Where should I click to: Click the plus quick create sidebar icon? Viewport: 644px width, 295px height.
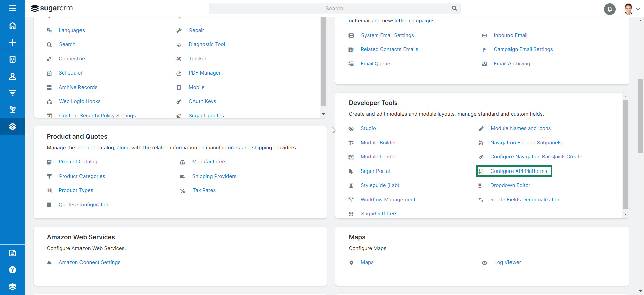pyautogui.click(x=12, y=42)
